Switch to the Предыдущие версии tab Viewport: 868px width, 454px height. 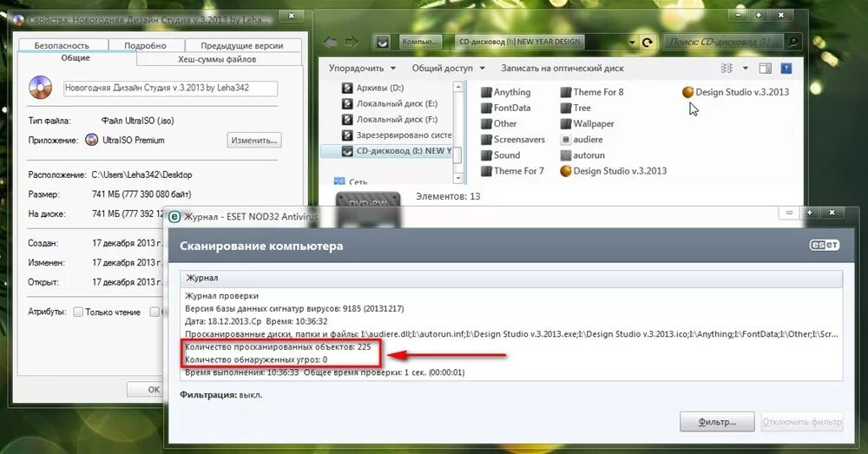(x=242, y=45)
